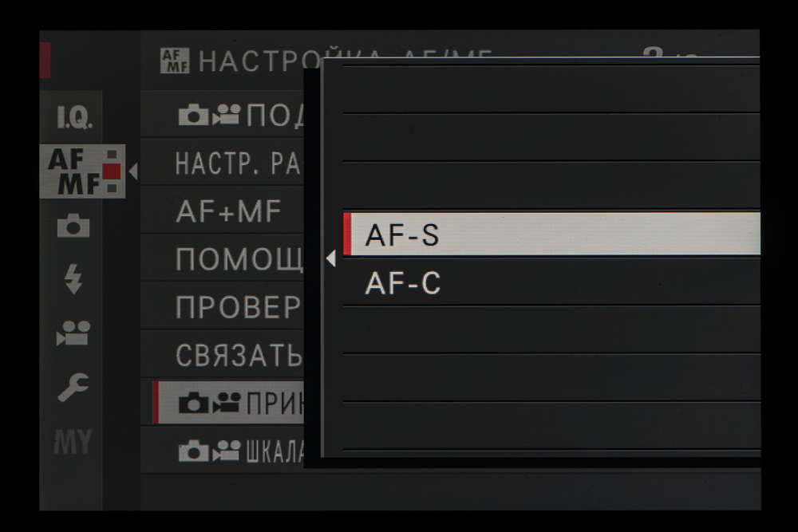Open the I.Q. image quality tab

(74, 117)
